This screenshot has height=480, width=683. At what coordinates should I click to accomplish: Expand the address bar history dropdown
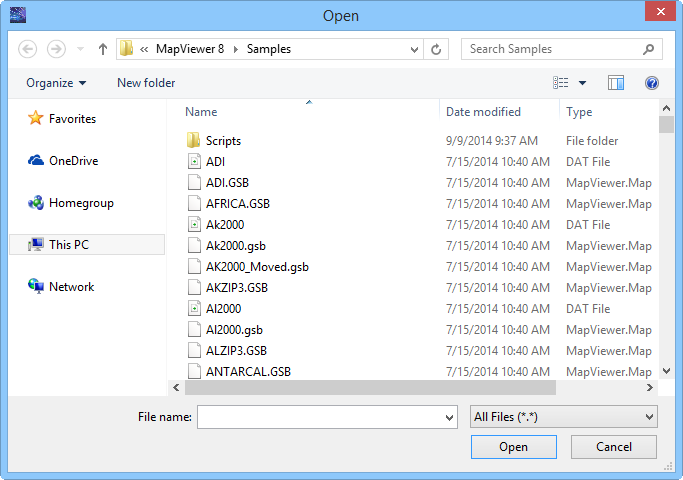click(x=414, y=49)
